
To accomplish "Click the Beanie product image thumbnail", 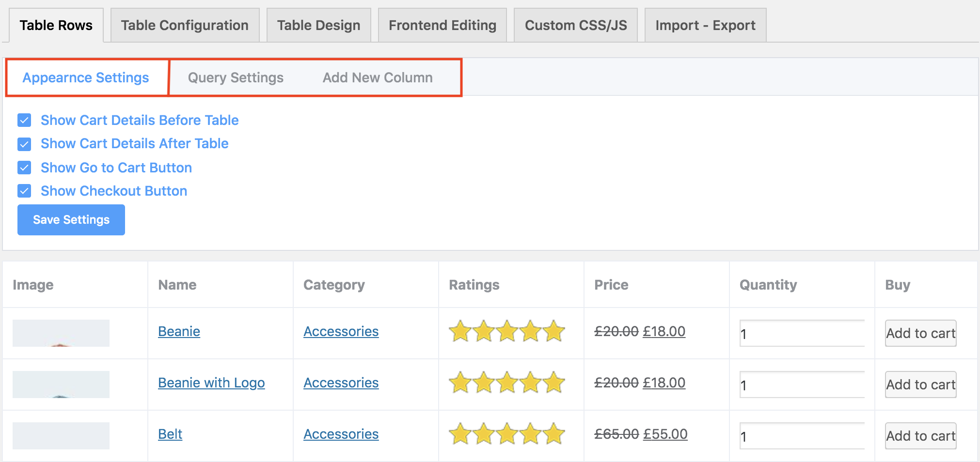I will (x=61, y=333).
